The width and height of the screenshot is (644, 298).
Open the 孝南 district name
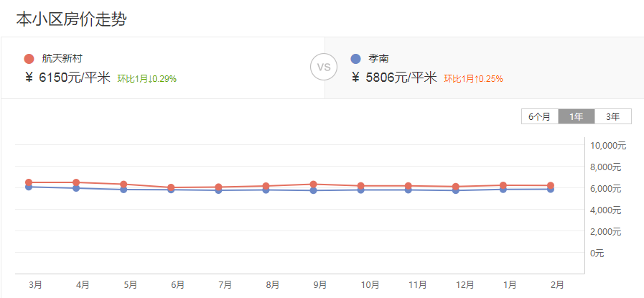pos(379,59)
